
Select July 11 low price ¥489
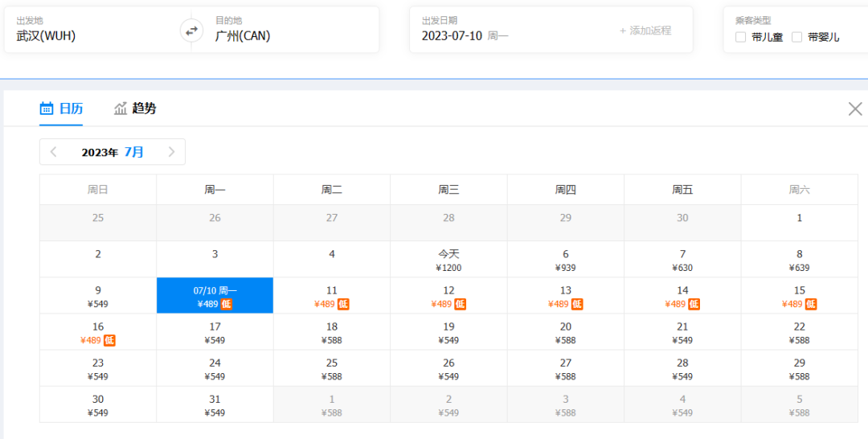click(x=332, y=296)
